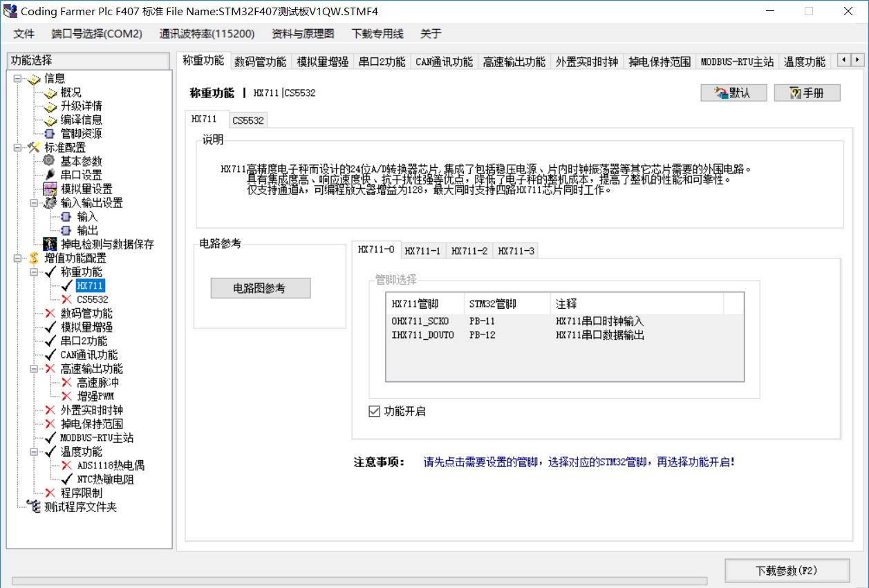Select 程序限制 in the tree
This screenshot has height=588, width=869.
click(82, 493)
